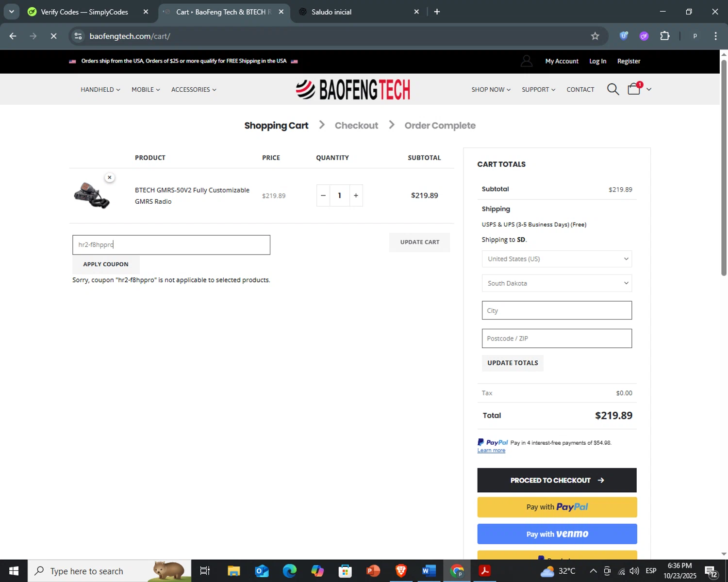The image size is (728, 582).
Task: Close the Verify Codes — SimplyCodes tab
Action: [146, 12]
